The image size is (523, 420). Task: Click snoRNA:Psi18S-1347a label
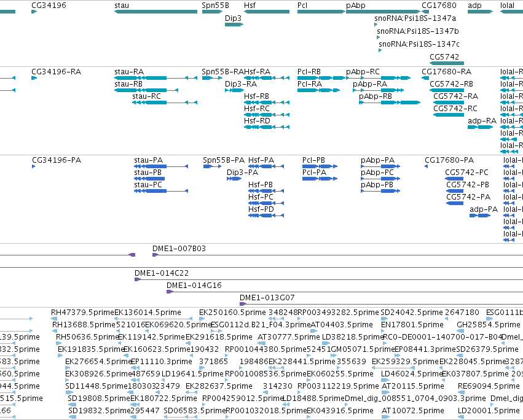415,18
